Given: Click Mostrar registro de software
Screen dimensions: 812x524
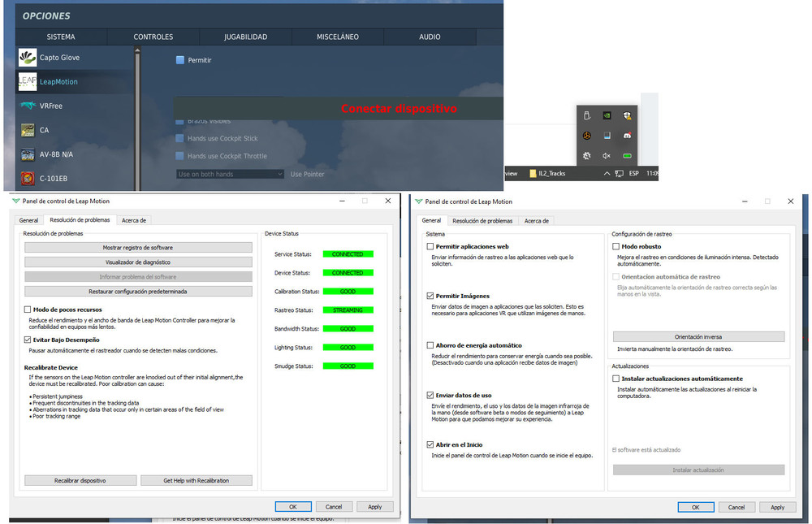Looking at the screenshot, I should (x=138, y=248).
